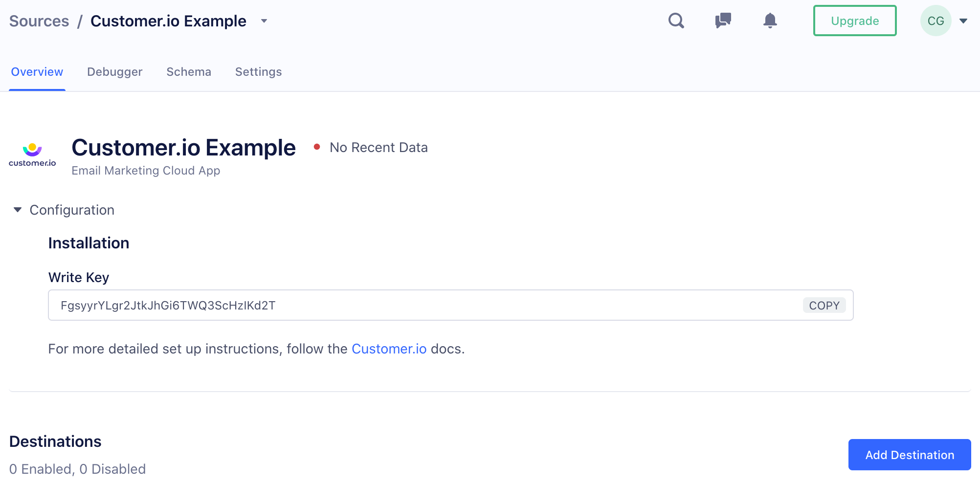Viewport: 980px width, 484px height.
Task: Switch to the Schema tab
Action: pos(189,72)
